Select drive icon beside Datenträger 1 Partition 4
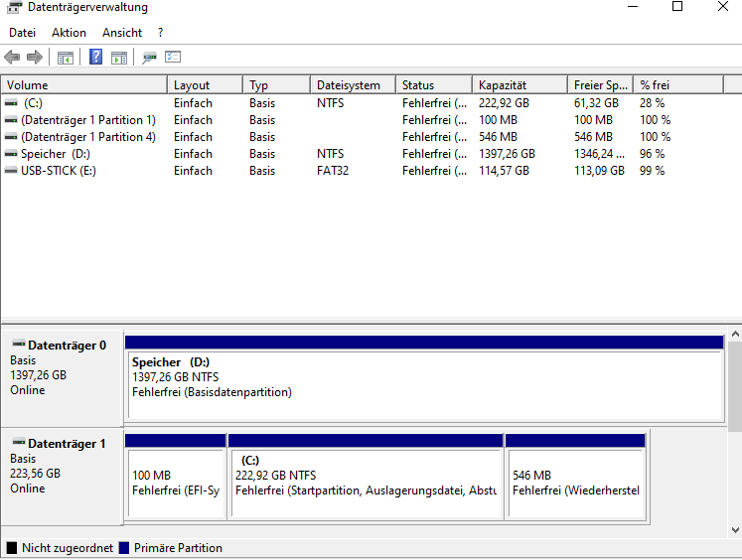 coord(11,137)
